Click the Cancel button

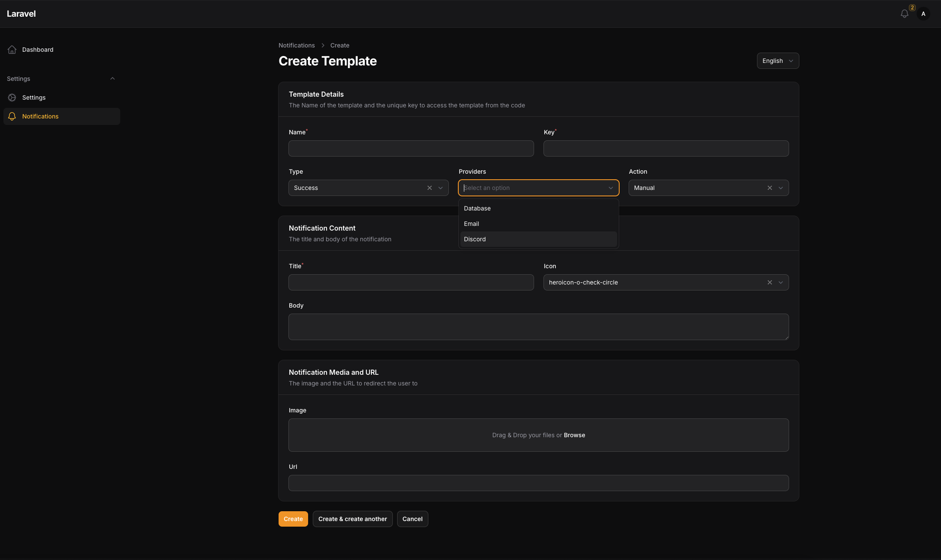(x=412, y=519)
